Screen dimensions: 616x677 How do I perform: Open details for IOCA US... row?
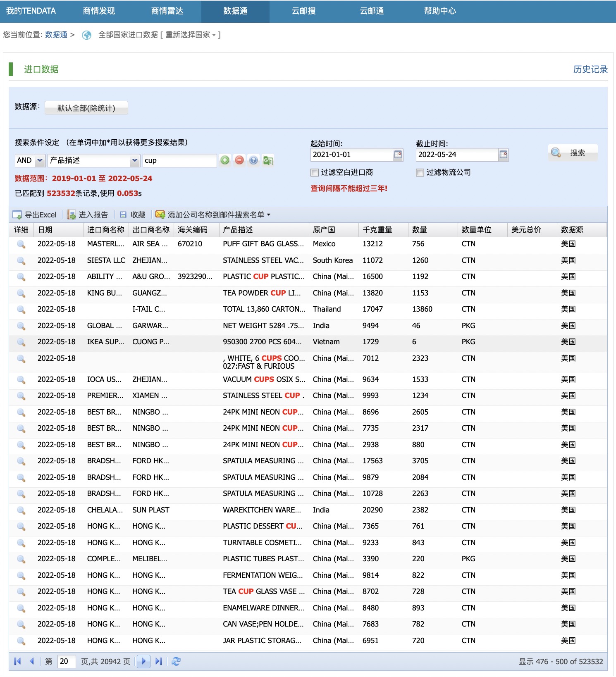tap(21, 380)
